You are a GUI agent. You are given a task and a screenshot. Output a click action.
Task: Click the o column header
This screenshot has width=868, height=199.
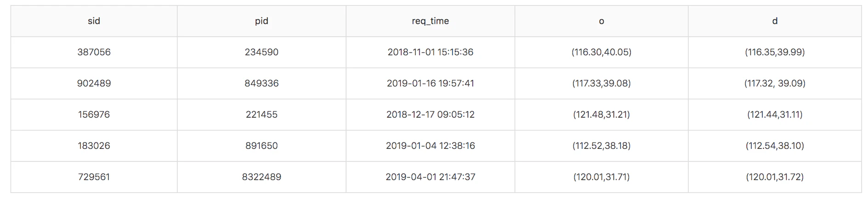(601, 21)
